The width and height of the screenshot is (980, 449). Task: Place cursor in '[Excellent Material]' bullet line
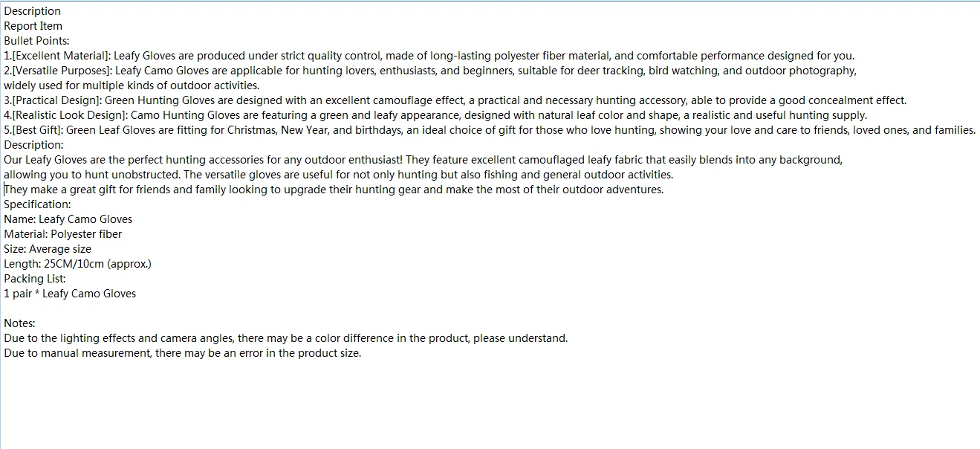429,56
